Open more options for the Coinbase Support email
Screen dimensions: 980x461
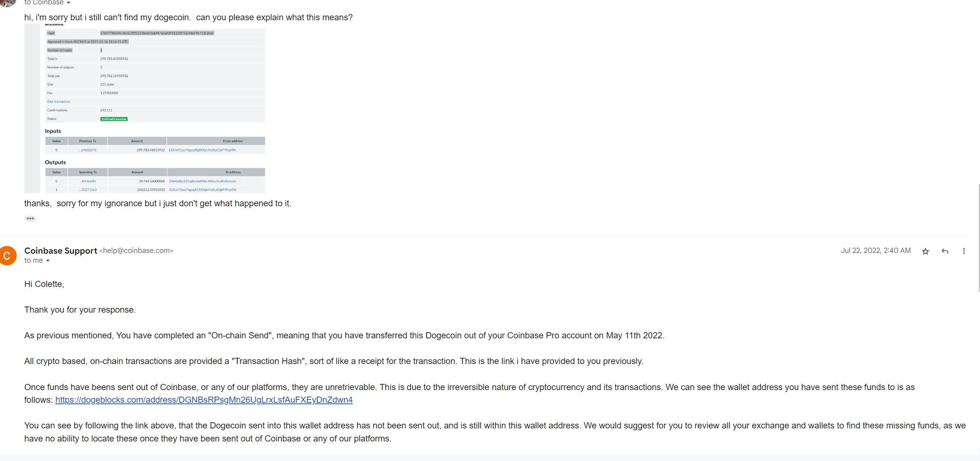(x=964, y=251)
